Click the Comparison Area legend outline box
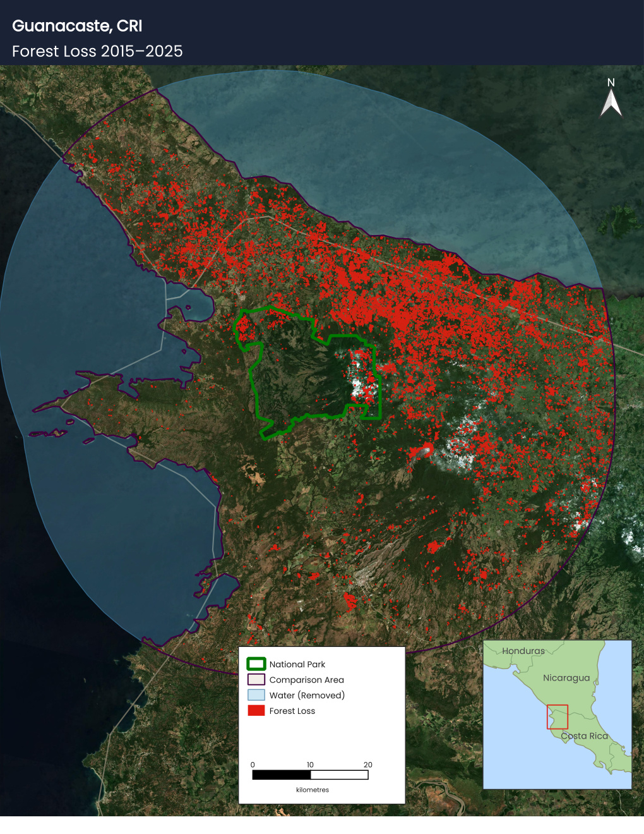 point(256,680)
